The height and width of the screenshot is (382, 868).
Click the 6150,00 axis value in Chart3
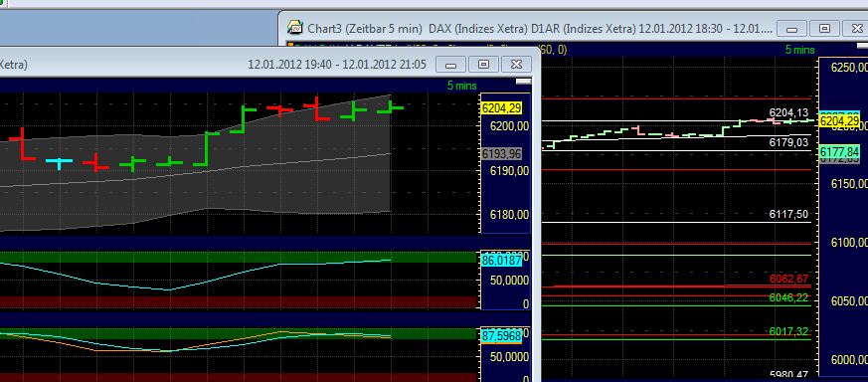849,184
